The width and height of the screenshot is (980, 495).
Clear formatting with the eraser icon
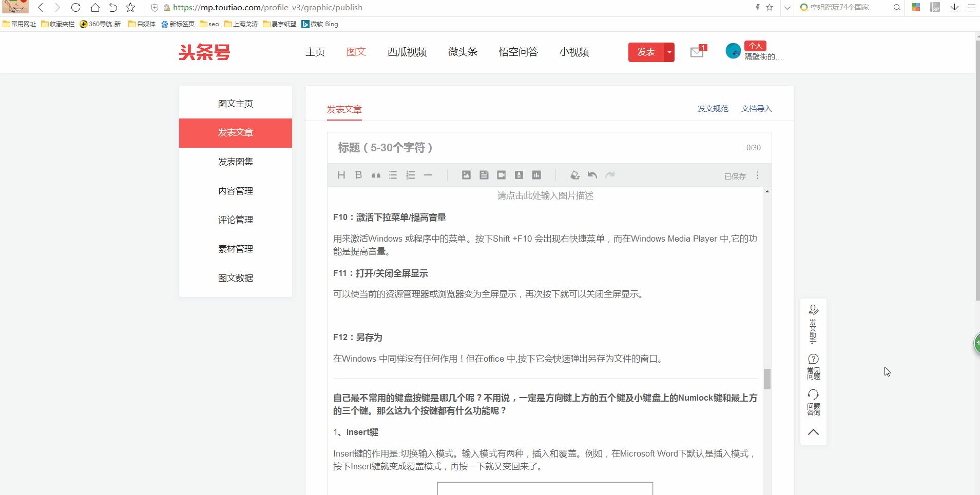(575, 175)
